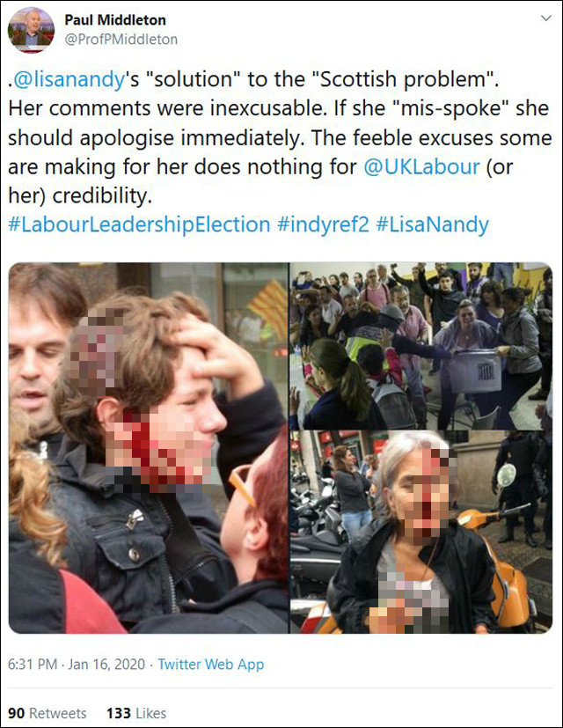Open the @ProfPMiddleton handle
563x728 pixels.
coord(121,40)
